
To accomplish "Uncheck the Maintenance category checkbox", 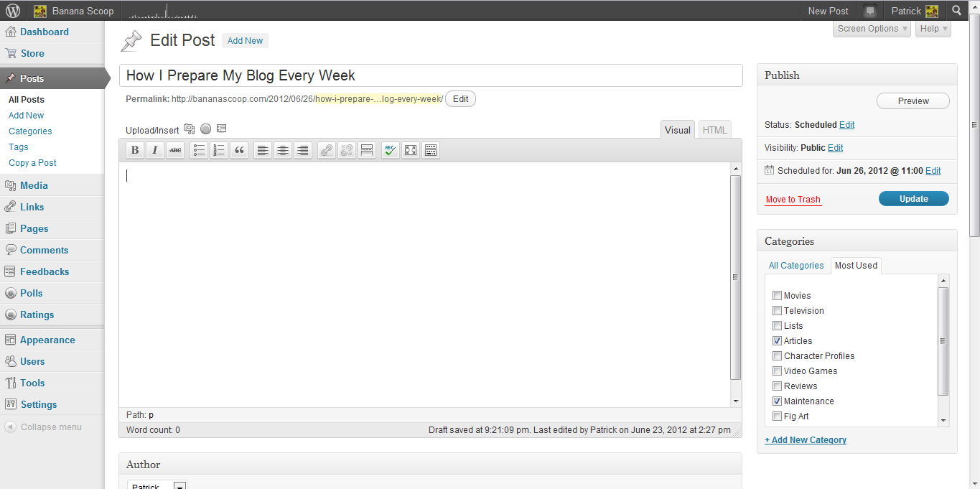I will pyautogui.click(x=777, y=401).
